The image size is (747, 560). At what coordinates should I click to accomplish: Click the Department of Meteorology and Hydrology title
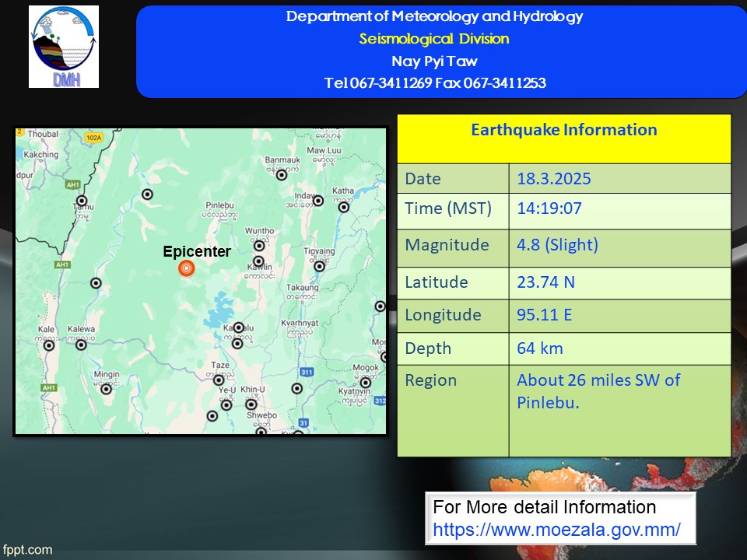point(434,16)
